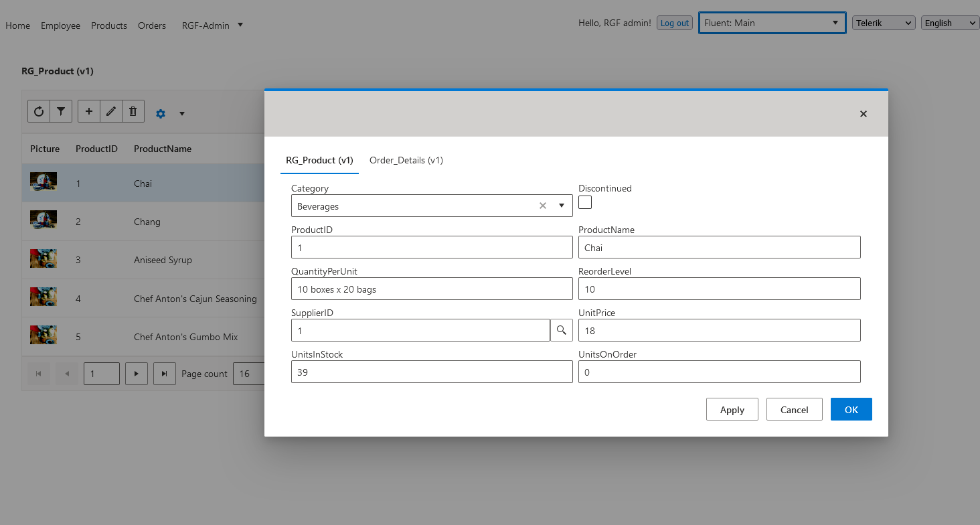
Task: Click the delete trash icon
Action: (133, 111)
